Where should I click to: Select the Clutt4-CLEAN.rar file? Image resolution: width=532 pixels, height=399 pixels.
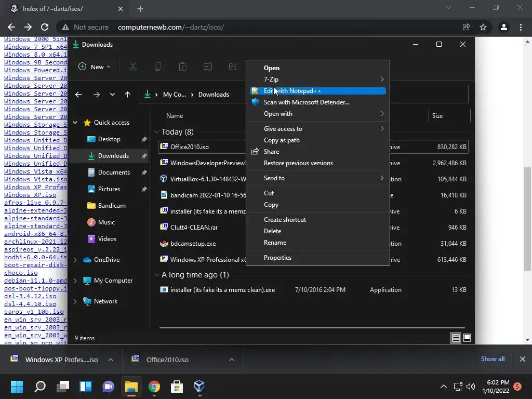click(x=194, y=228)
